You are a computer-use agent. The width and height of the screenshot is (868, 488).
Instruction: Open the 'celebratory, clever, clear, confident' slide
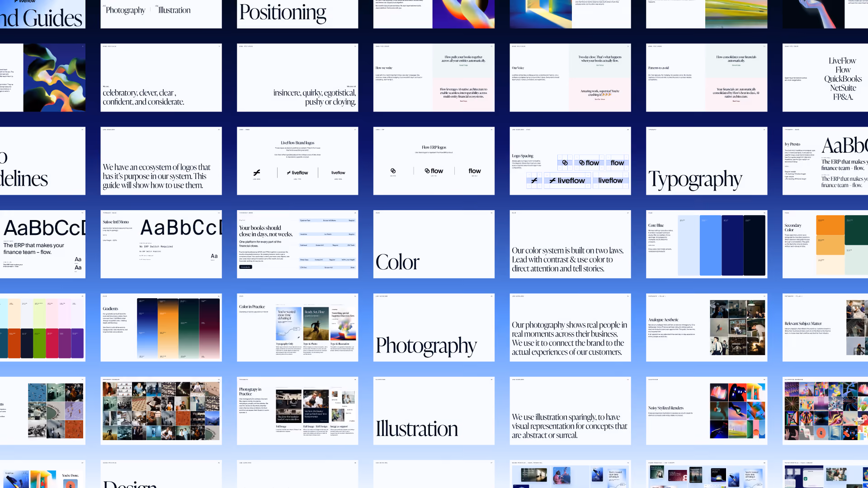pyautogui.click(x=161, y=78)
